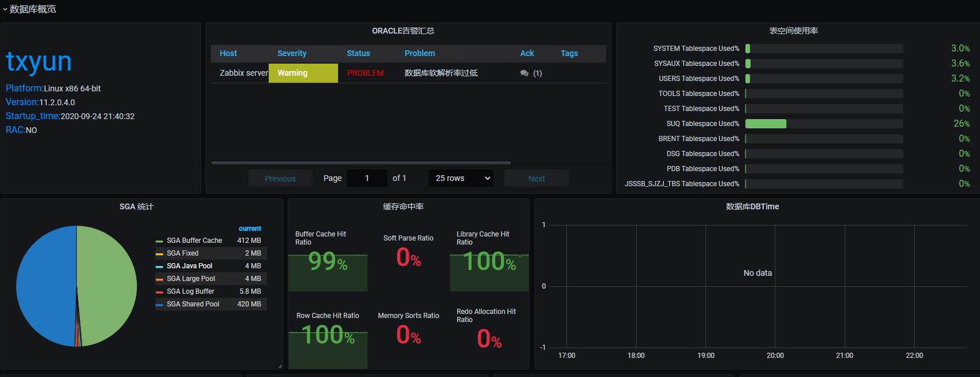Open the 数据库DBTime panel title menu

(752, 206)
